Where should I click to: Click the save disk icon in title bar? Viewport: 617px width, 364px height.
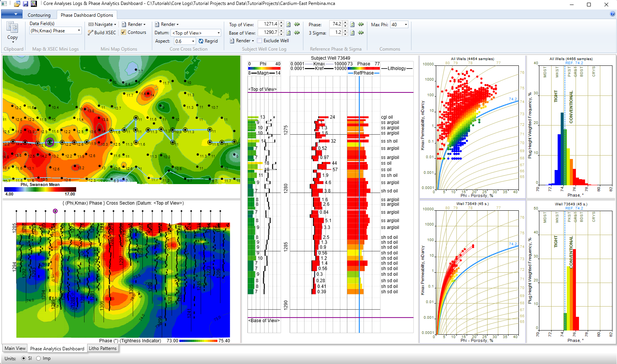click(x=26, y=4)
